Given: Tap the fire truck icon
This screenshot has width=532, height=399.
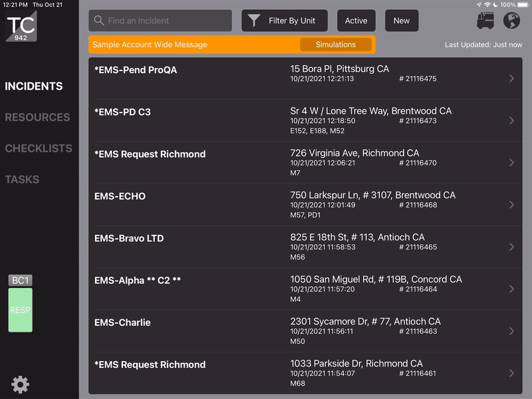Looking at the screenshot, I should (x=487, y=21).
